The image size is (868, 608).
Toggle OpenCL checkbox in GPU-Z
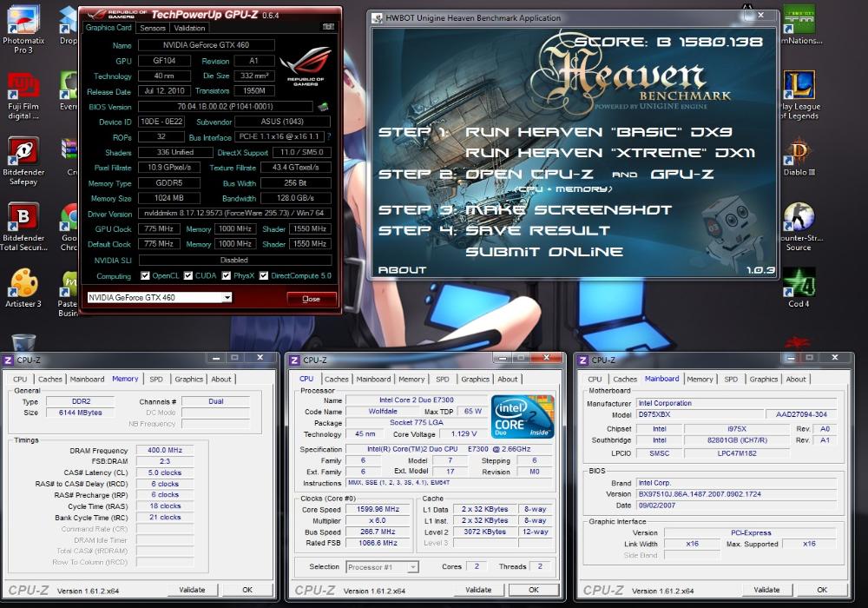click(145, 275)
